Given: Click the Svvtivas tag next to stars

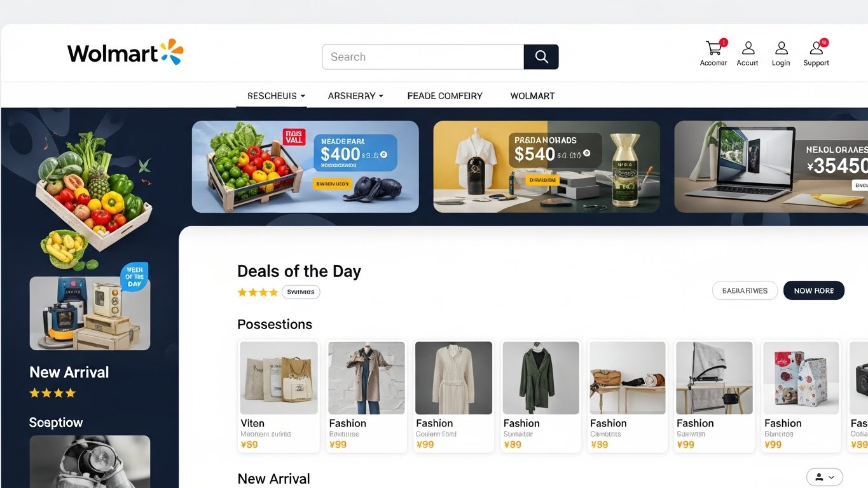Looking at the screenshot, I should (301, 292).
